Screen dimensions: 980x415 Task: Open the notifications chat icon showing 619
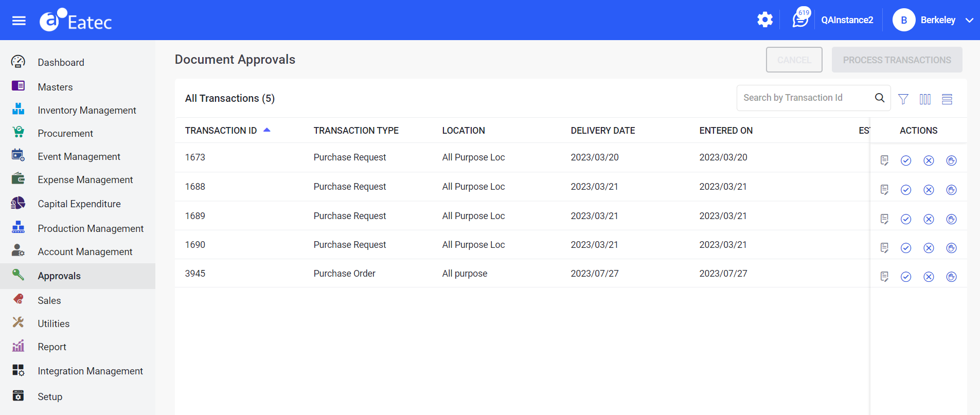click(800, 20)
